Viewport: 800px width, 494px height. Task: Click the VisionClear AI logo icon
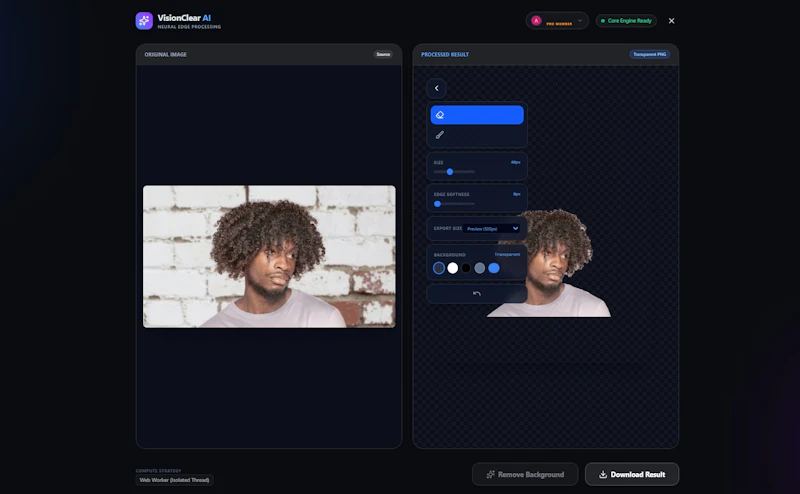click(x=144, y=21)
